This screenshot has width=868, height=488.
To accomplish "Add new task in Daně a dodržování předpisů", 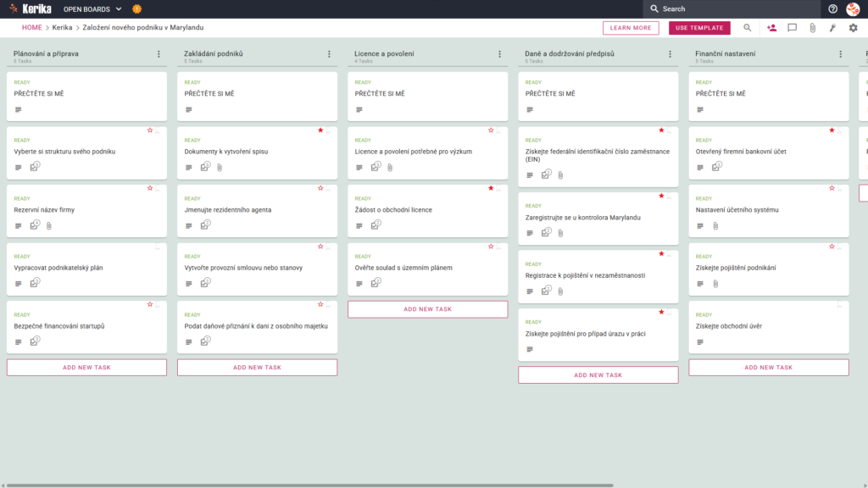I will coord(598,375).
